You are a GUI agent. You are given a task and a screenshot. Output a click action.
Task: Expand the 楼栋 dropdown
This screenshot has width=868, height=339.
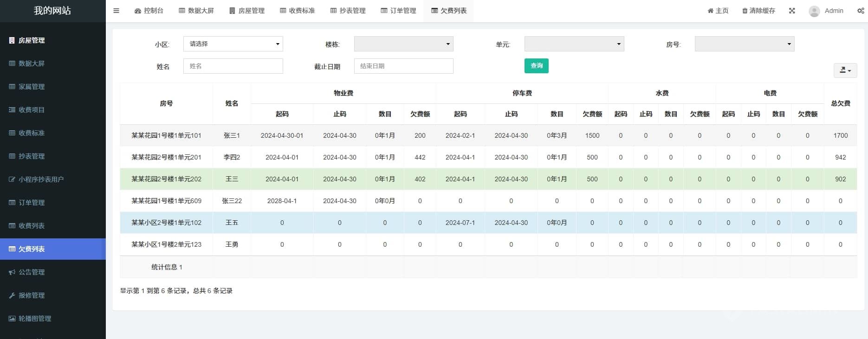(403, 44)
